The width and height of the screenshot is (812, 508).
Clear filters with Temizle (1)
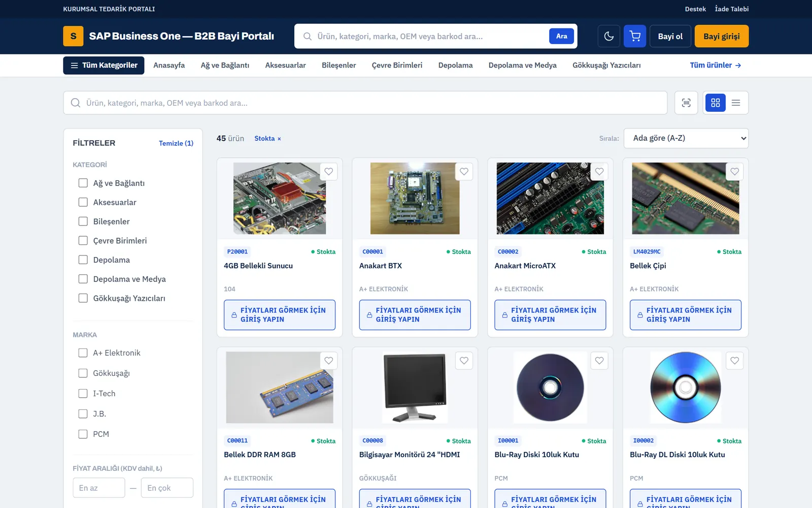click(176, 143)
